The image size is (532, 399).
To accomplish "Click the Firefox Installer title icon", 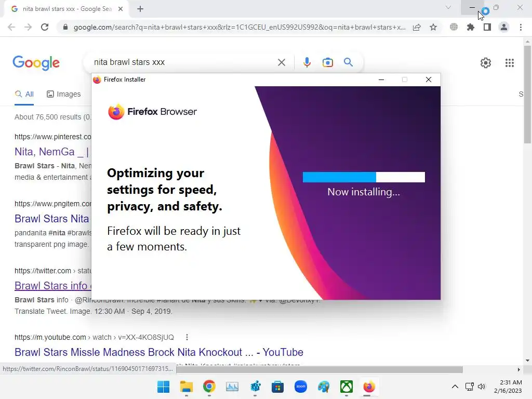I will click(x=97, y=79).
